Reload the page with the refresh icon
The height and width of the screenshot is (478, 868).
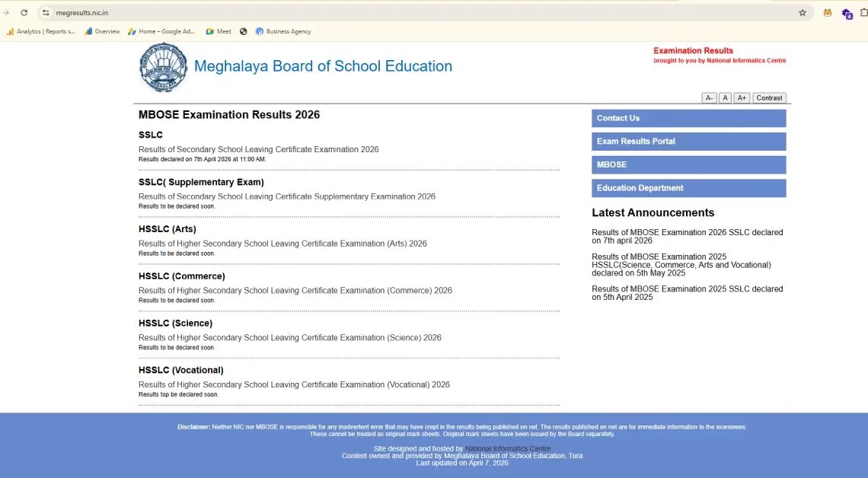click(24, 12)
